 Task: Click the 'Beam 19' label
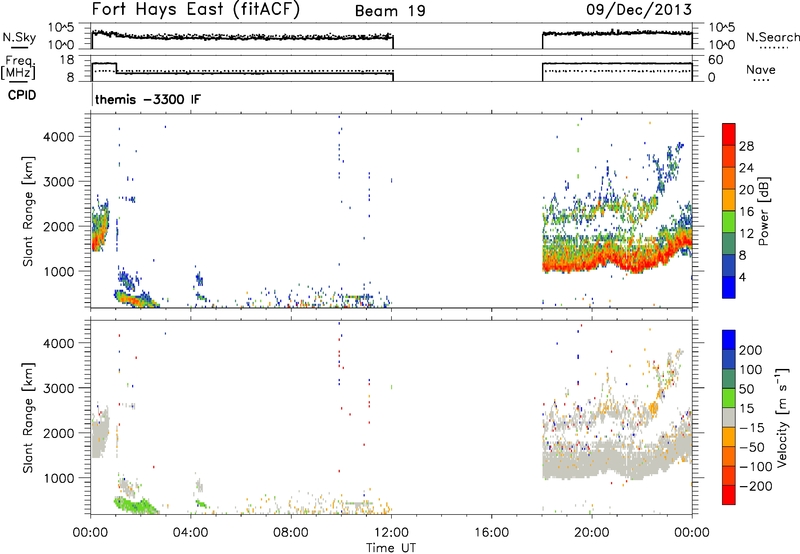390,11
